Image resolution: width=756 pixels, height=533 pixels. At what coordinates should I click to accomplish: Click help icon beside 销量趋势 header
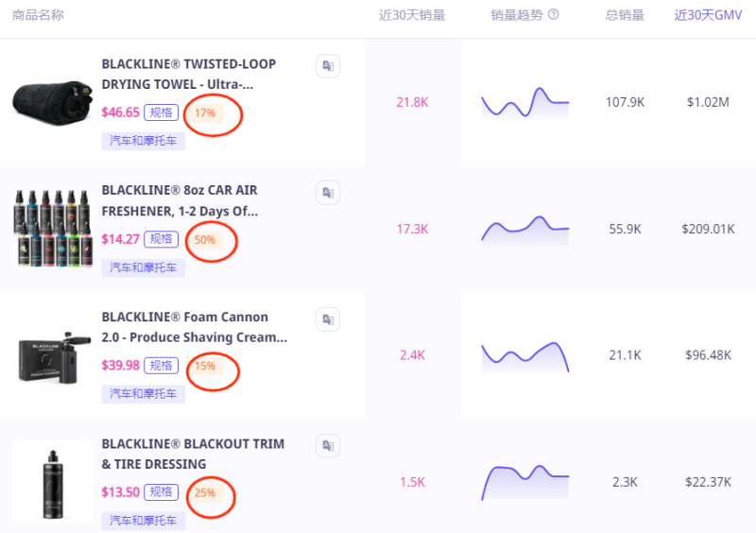[x=554, y=15]
